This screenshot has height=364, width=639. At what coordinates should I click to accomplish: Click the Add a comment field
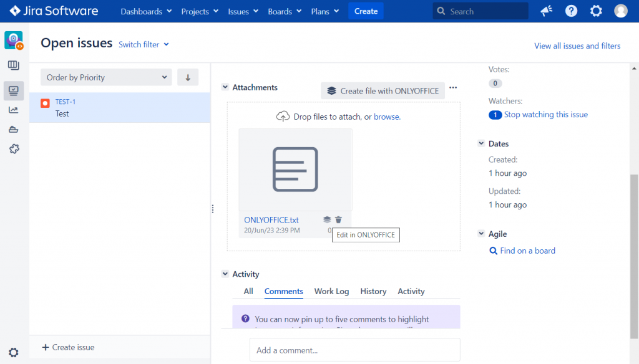click(354, 350)
